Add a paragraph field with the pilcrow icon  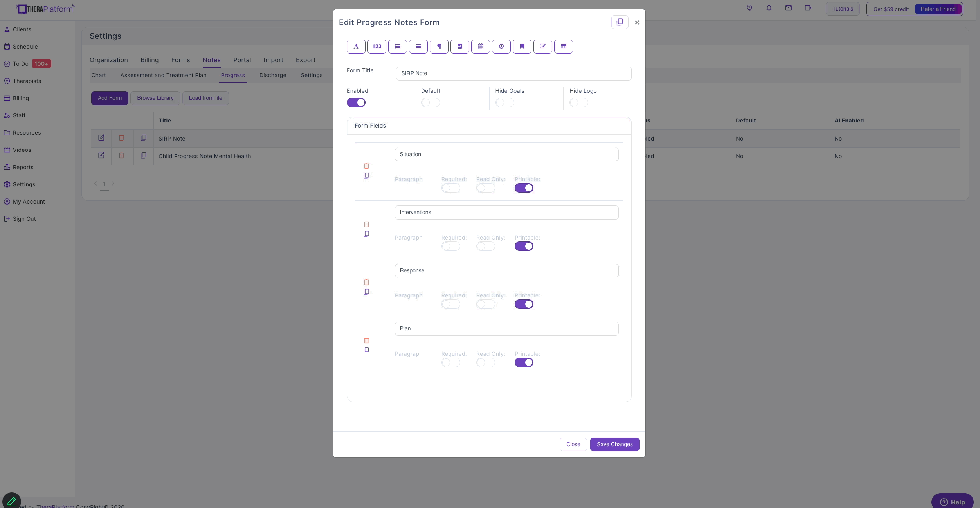point(439,46)
